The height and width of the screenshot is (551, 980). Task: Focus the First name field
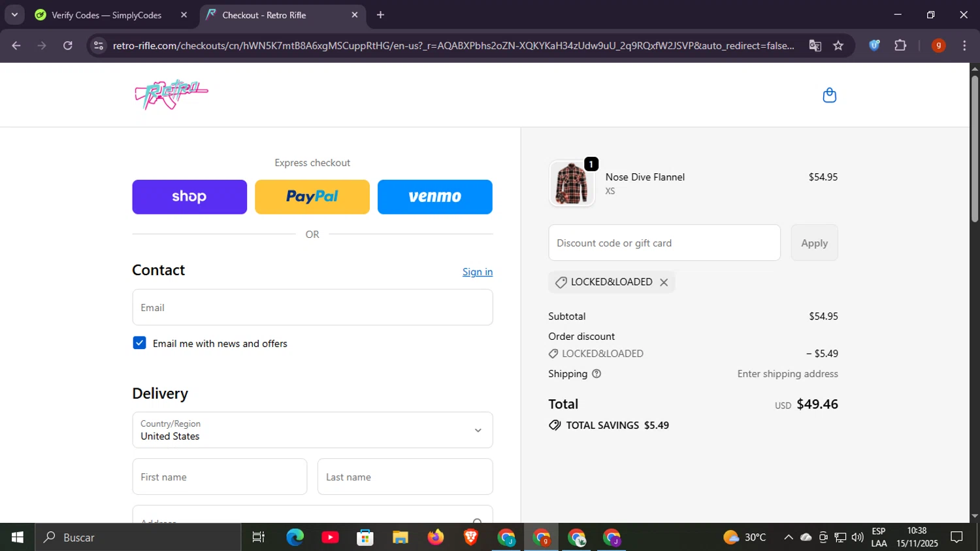pos(220,476)
